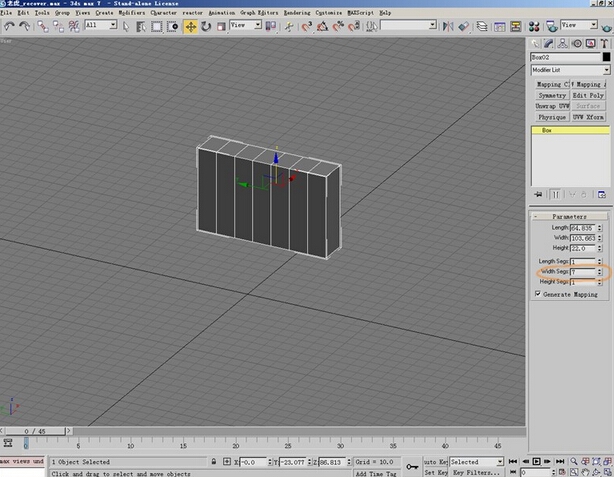Toggle the Pin Stack icon
Screen dimensions: 614x477
[x=538, y=194]
